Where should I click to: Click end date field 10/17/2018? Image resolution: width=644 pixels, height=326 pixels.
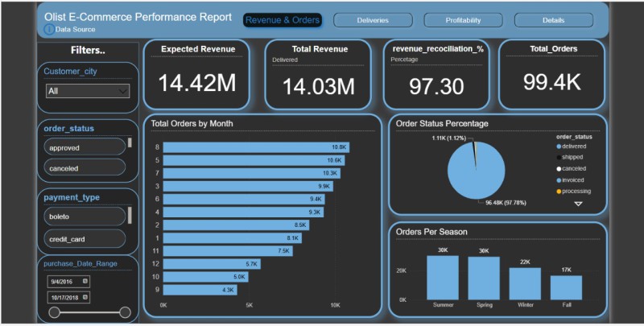click(x=68, y=297)
